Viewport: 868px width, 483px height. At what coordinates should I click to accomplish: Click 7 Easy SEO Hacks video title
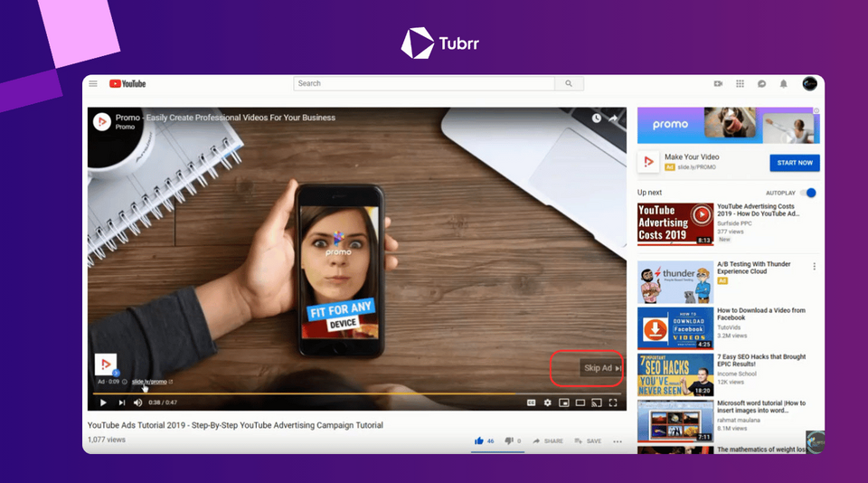761,361
